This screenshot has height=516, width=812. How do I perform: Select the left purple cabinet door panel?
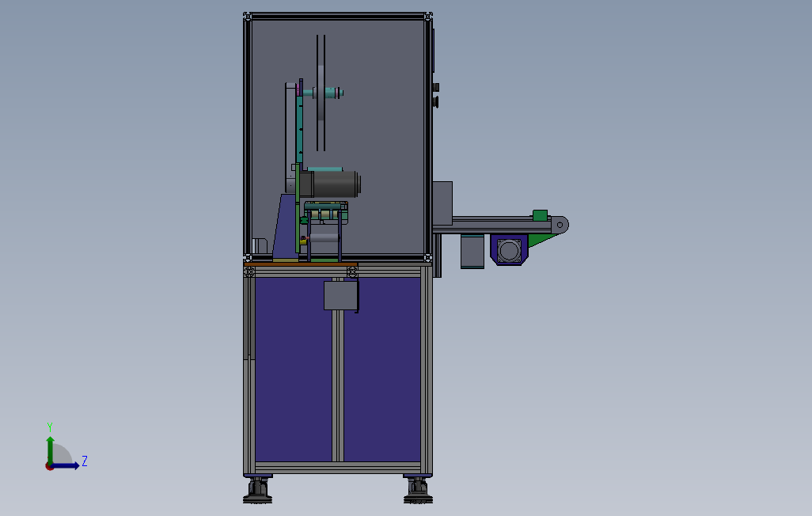[293, 370]
